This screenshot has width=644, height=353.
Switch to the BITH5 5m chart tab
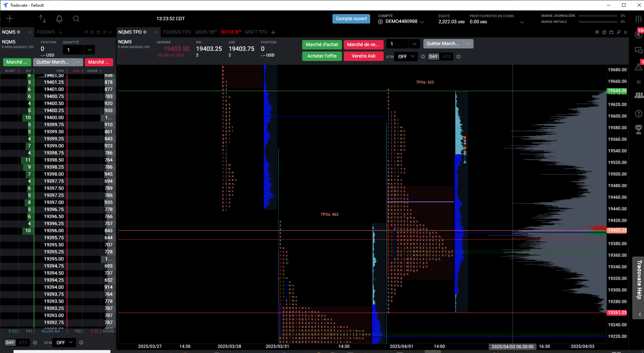coord(231,32)
